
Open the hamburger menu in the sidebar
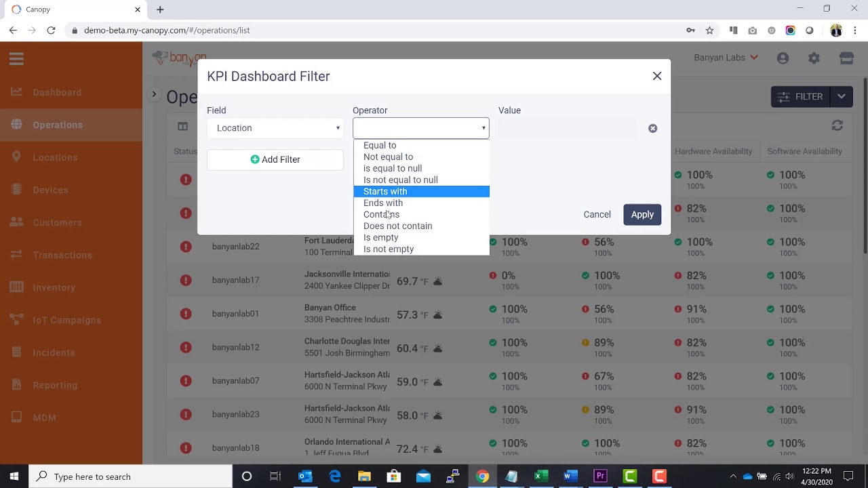pos(16,59)
